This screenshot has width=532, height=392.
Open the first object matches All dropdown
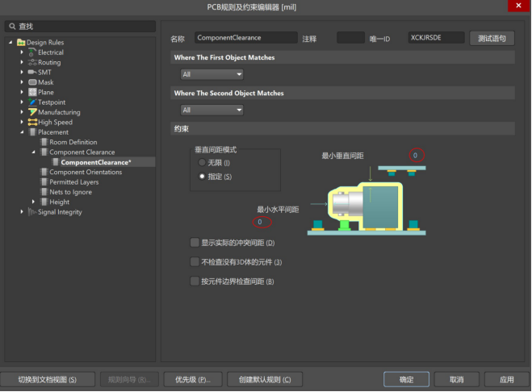[212, 74]
